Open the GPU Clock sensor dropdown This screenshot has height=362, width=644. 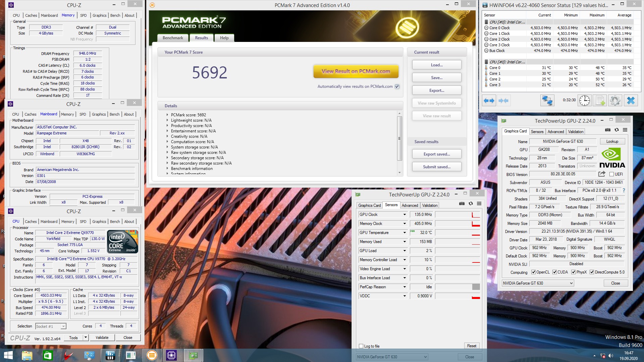405,215
